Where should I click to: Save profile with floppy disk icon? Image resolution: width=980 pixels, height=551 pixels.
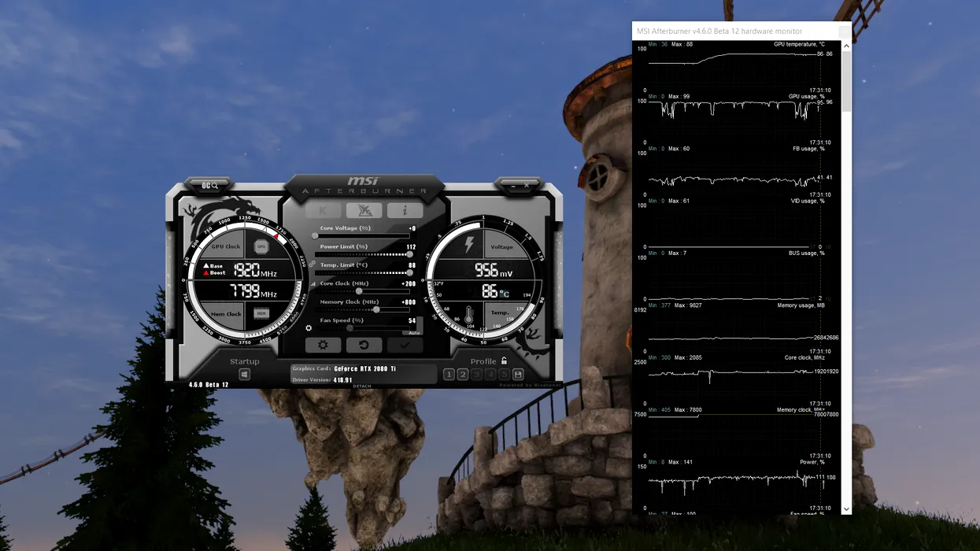pos(518,375)
